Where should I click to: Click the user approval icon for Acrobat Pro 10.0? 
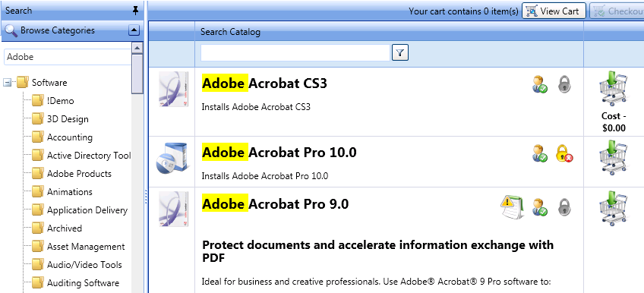(540, 153)
